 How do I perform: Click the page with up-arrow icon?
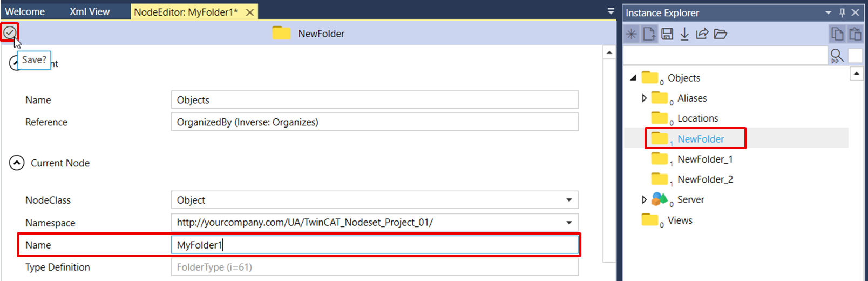tap(649, 34)
